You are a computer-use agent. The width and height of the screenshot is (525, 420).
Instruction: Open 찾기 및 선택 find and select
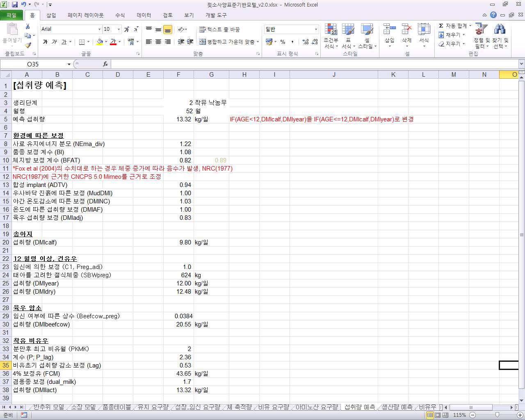click(500, 36)
